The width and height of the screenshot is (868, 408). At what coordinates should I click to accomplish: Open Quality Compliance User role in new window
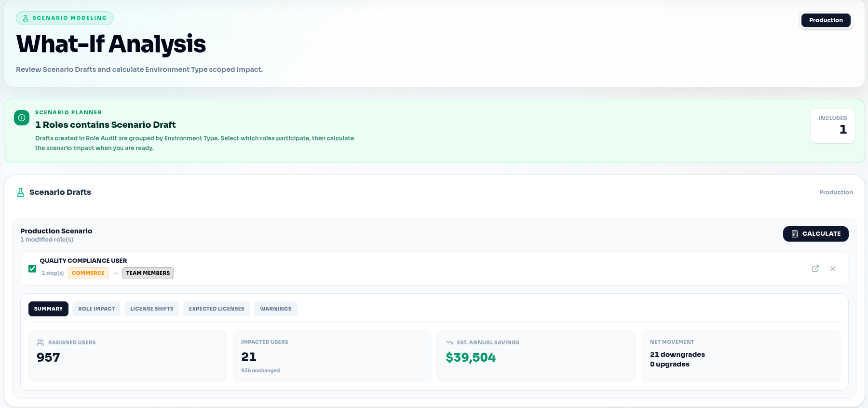pyautogui.click(x=815, y=269)
